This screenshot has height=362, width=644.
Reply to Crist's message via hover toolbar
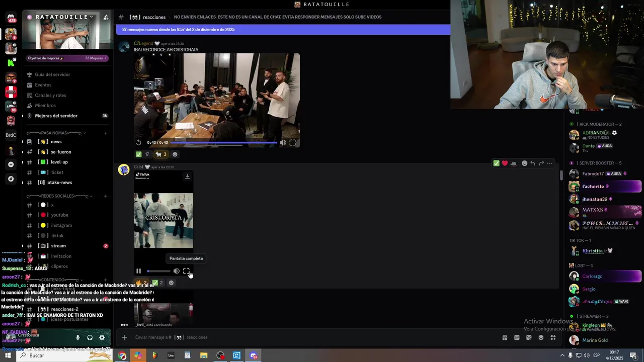pos(533,163)
